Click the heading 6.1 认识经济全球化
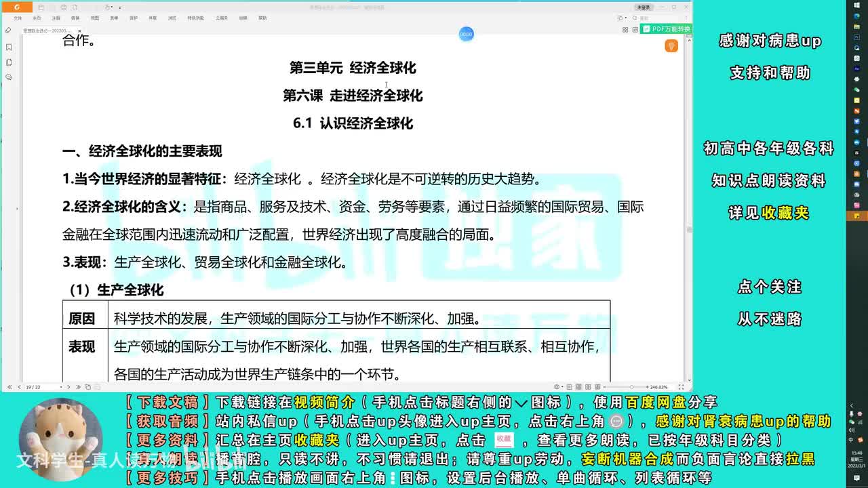 coord(353,123)
